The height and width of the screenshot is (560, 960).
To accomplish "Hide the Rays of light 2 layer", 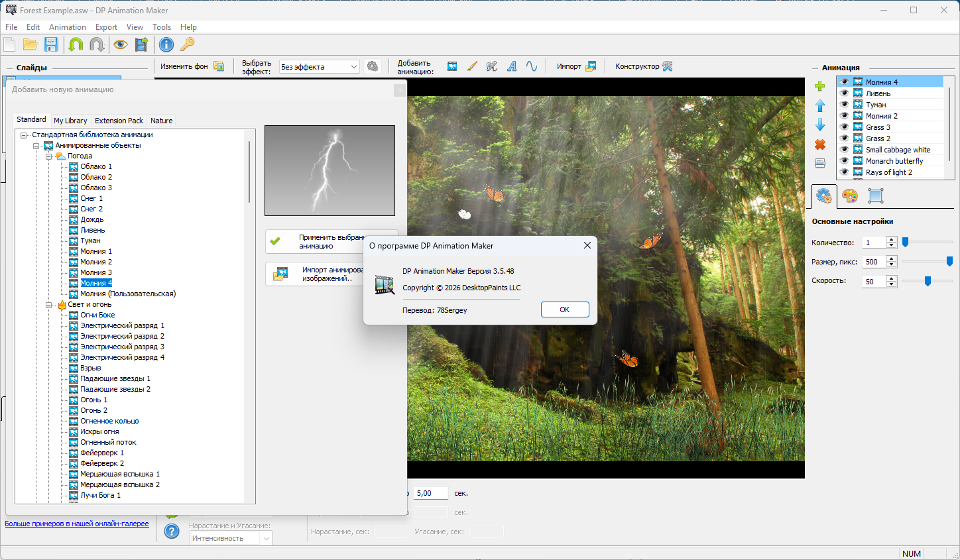I will pos(845,172).
